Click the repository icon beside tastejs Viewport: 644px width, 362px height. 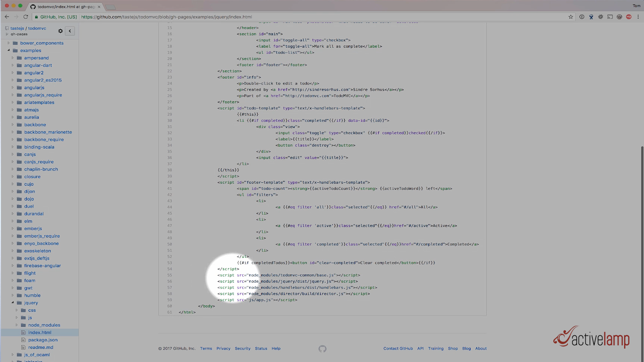coord(7,28)
